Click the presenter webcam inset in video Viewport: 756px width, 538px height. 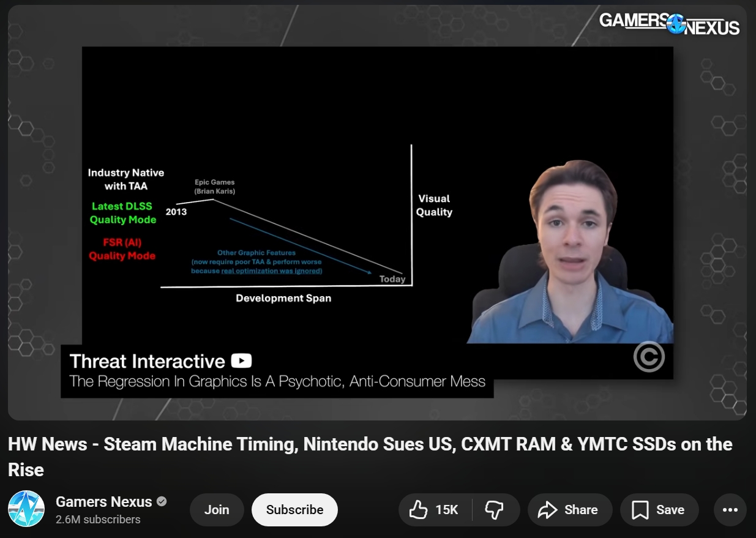point(571,252)
